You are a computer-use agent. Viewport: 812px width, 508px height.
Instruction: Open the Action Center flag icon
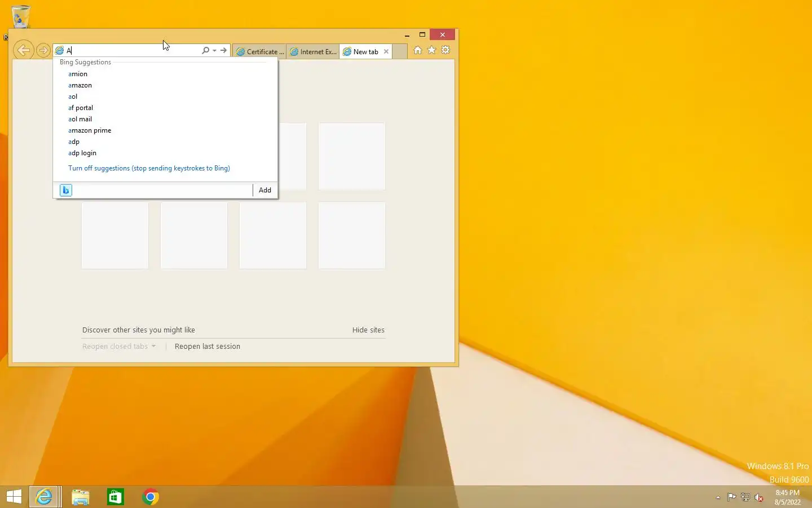(x=731, y=497)
